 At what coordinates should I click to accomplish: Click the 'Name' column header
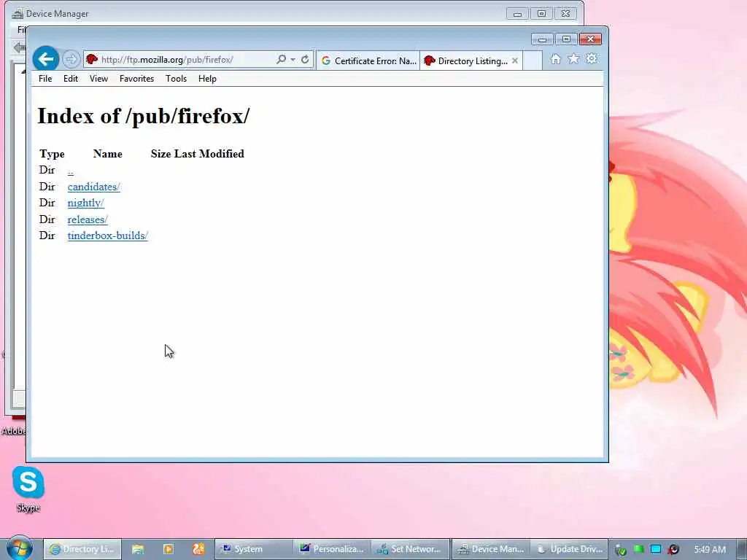[x=108, y=154]
